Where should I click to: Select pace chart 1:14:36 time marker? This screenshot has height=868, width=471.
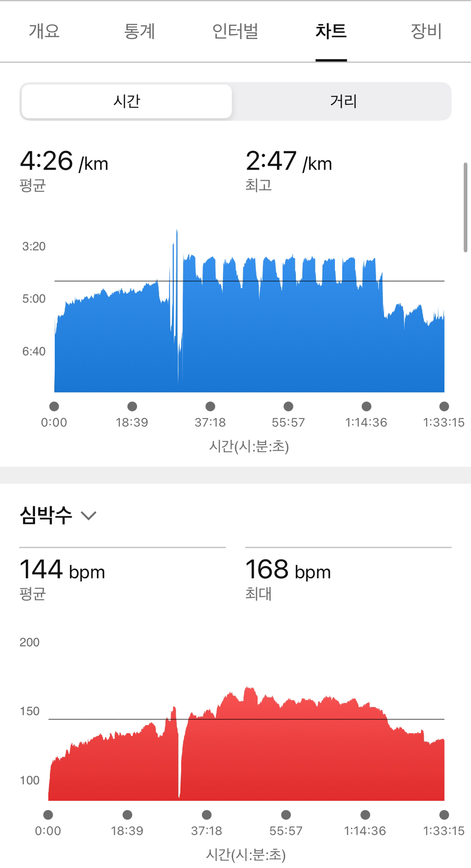[366, 406]
